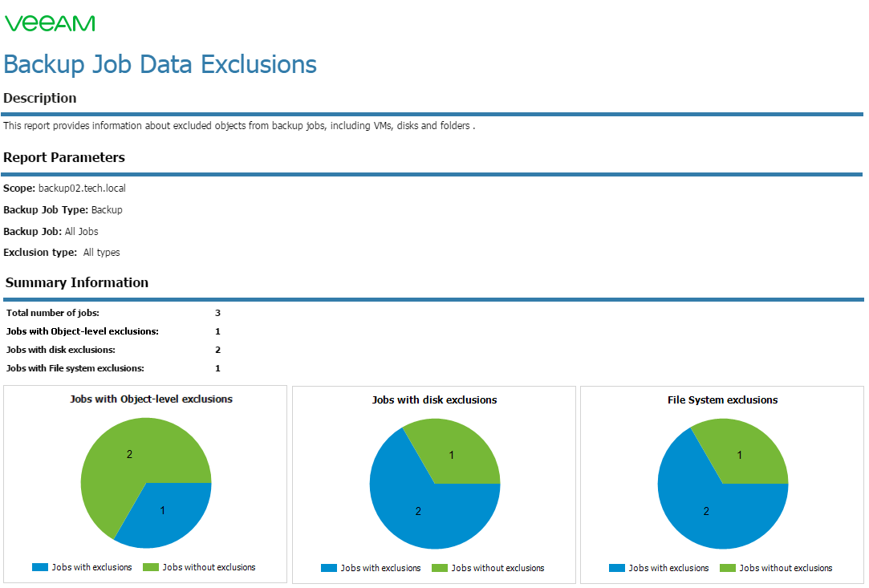Click the Jobs with File system exclusions summary label

tap(75, 368)
